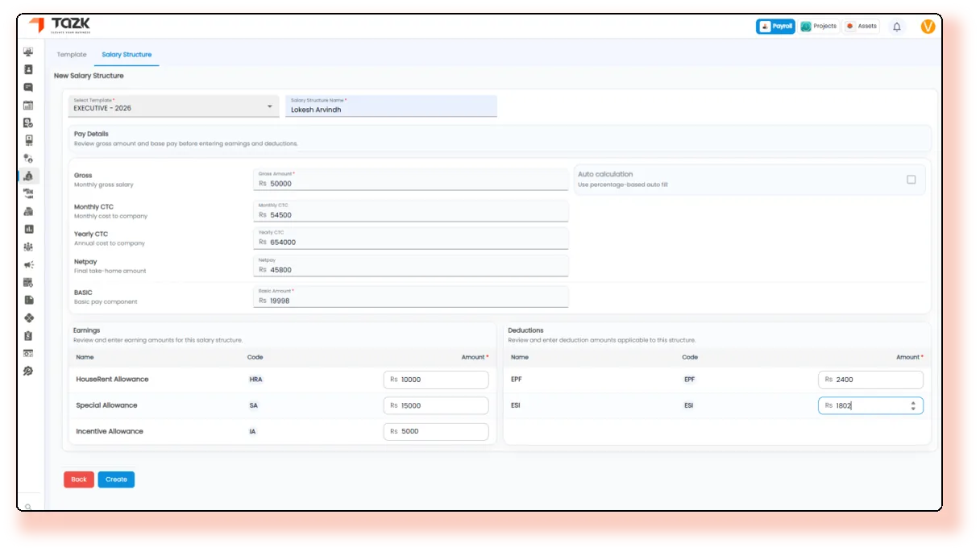This screenshot has height=552, width=980.
Task: Click the Pay Details heading
Action: (91, 134)
